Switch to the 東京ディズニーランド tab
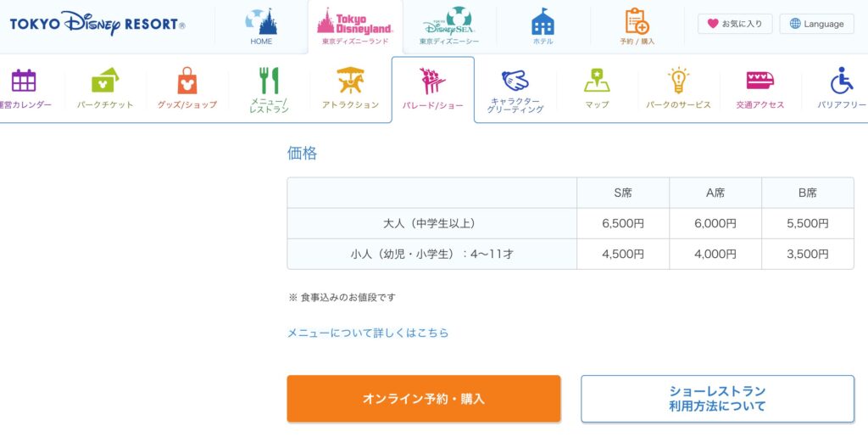 pyautogui.click(x=356, y=25)
